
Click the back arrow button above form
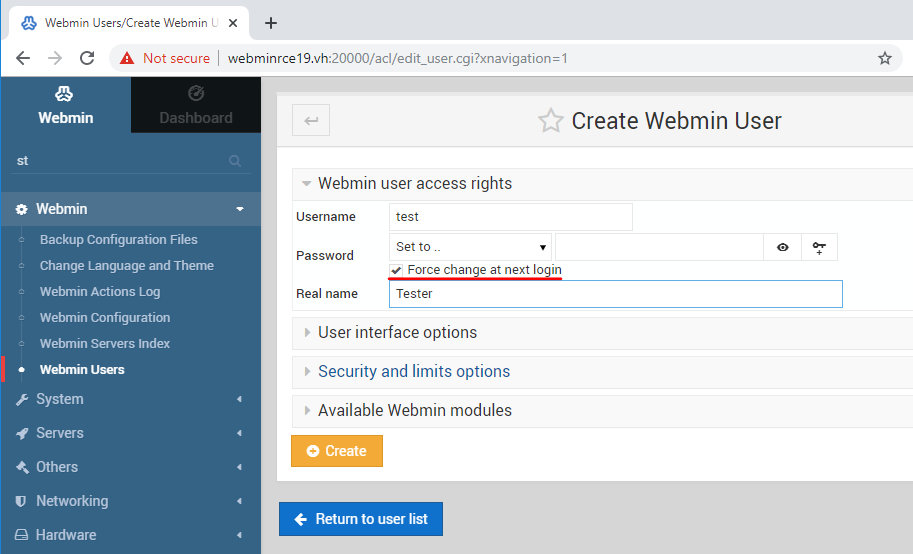tap(311, 121)
